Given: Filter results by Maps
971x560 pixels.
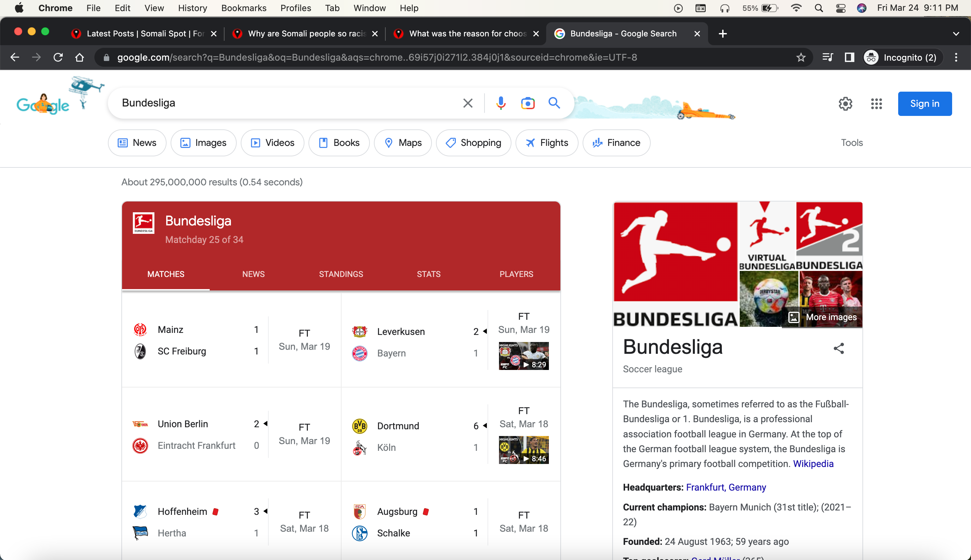Looking at the screenshot, I should [403, 143].
